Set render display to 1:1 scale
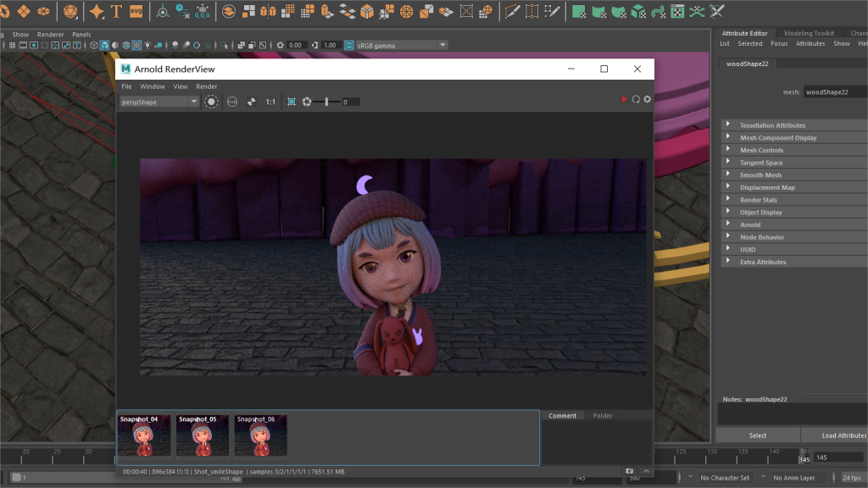This screenshot has height=488, width=868. [270, 102]
